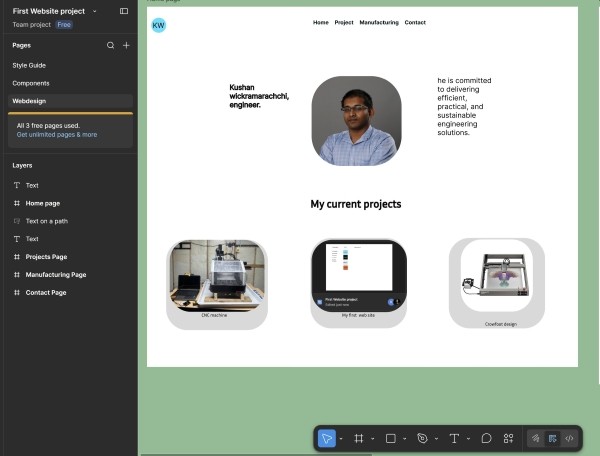Image resolution: width=600 pixels, height=456 pixels.
Task: Click Get unlimited pages & more link
Action: (x=57, y=135)
